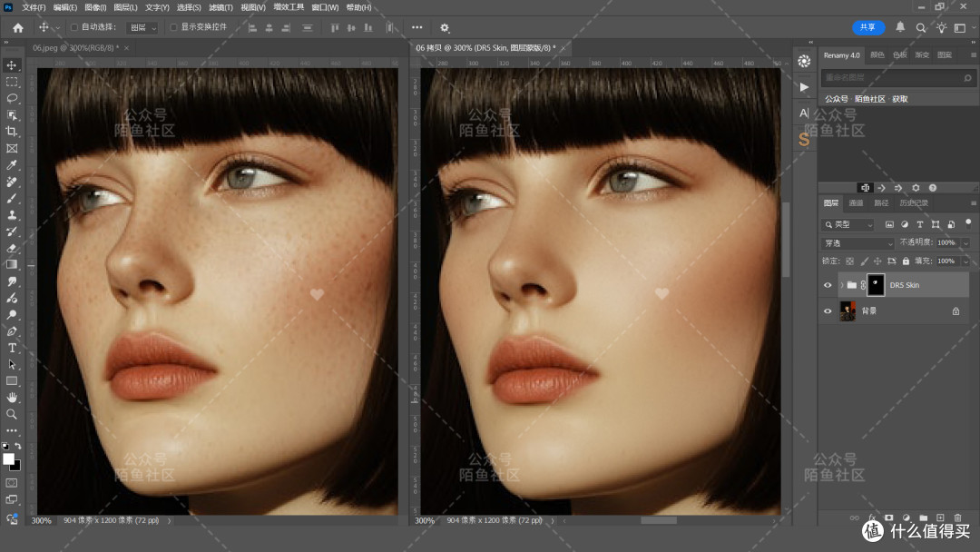Enable the 显示变换控件 checkbox
Viewport: 980px width, 552px height.
tap(173, 27)
